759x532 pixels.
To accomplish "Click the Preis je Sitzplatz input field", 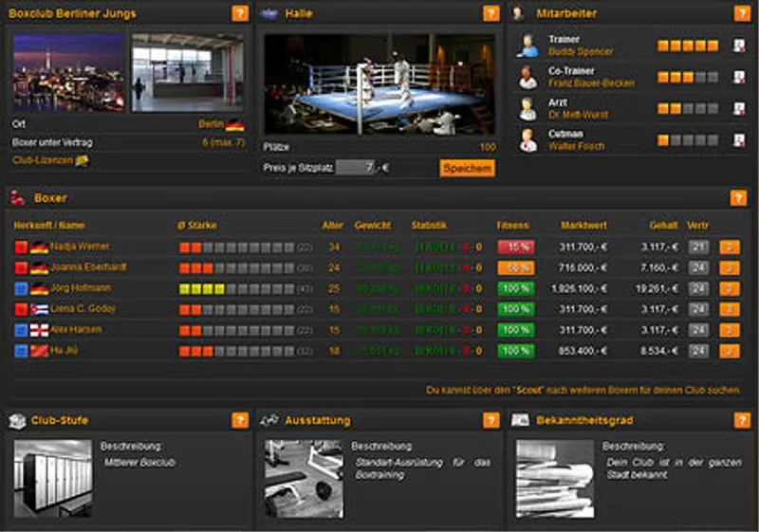I will coord(355,168).
